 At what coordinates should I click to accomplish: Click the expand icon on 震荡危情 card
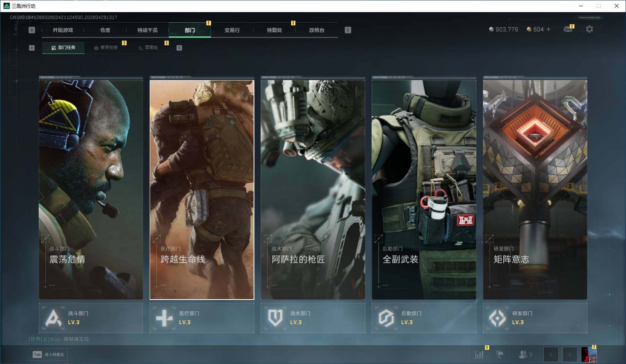click(45, 238)
